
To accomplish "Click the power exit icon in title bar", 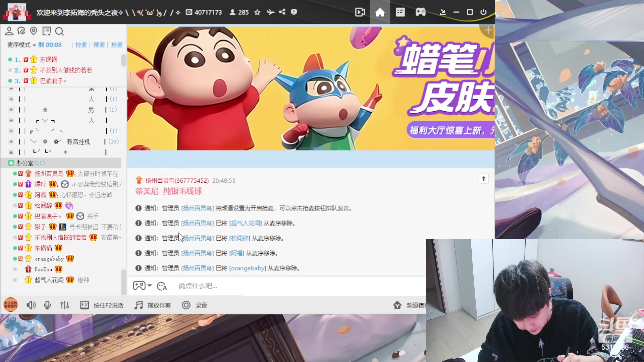I will point(483,12).
